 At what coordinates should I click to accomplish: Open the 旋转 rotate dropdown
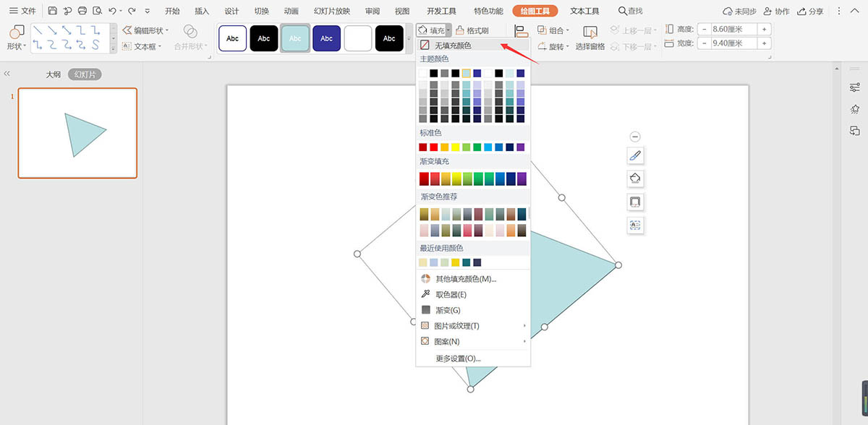point(554,46)
